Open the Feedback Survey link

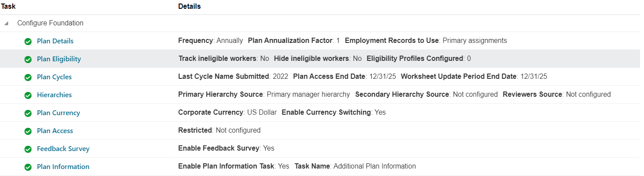(x=63, y=149)
